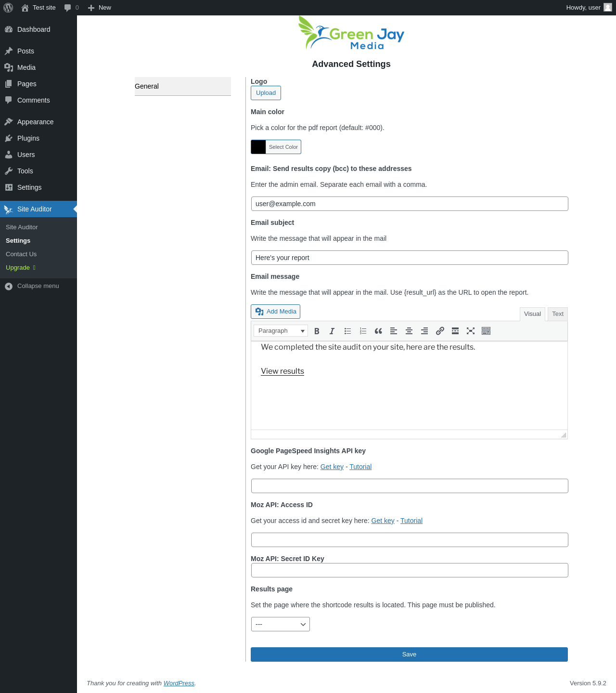Open Dashboard from sidebar

pos(38,29)
